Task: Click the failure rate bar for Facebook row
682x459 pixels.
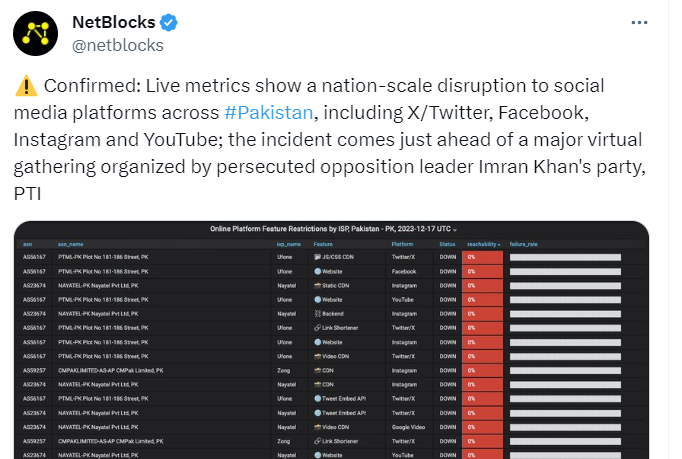Action: [x=565, y=271]
